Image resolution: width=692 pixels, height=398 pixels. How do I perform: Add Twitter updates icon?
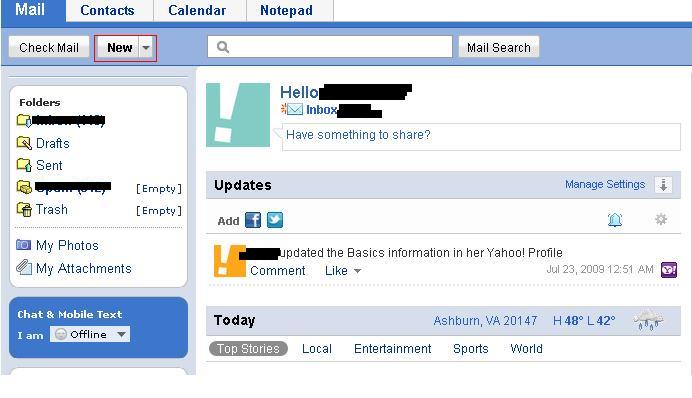275,220
